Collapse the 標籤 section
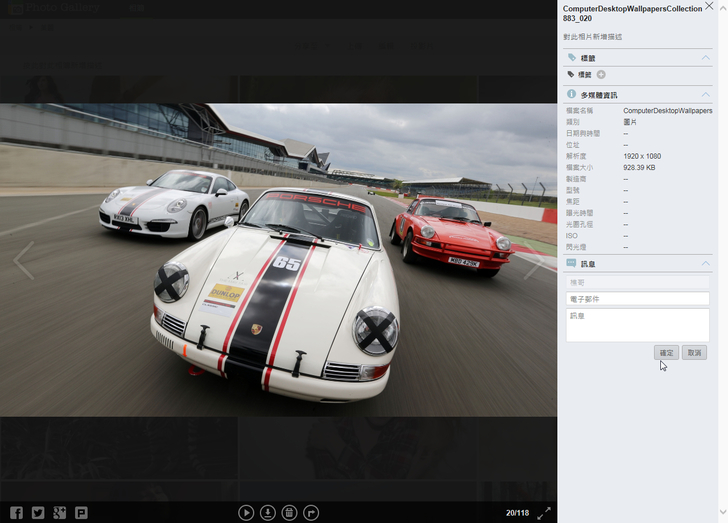Screen dimensions: 728x523 point(705,58)
